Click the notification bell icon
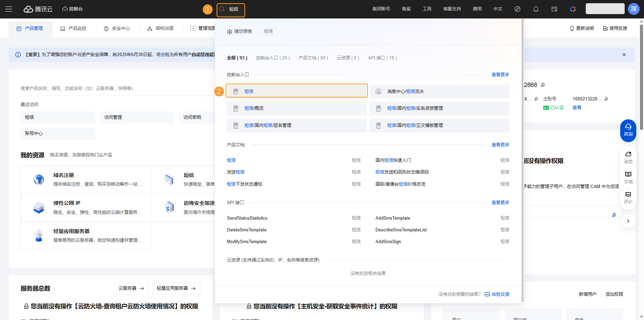This screenshot has height=320, width=644. [536, 9]
